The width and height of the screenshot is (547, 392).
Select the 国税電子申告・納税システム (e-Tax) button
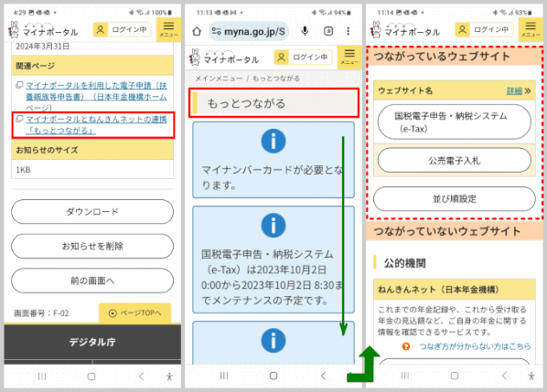(455, 122)
